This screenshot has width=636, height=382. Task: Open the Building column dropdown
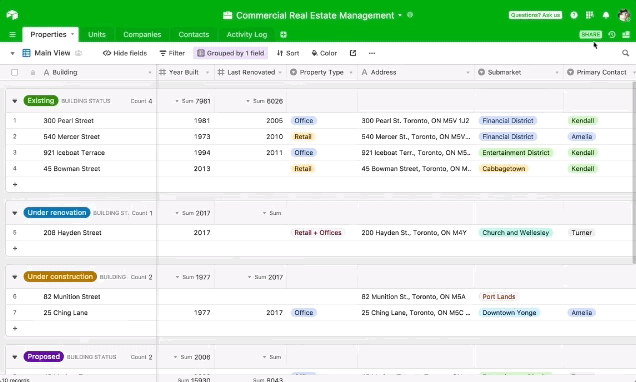150,73
